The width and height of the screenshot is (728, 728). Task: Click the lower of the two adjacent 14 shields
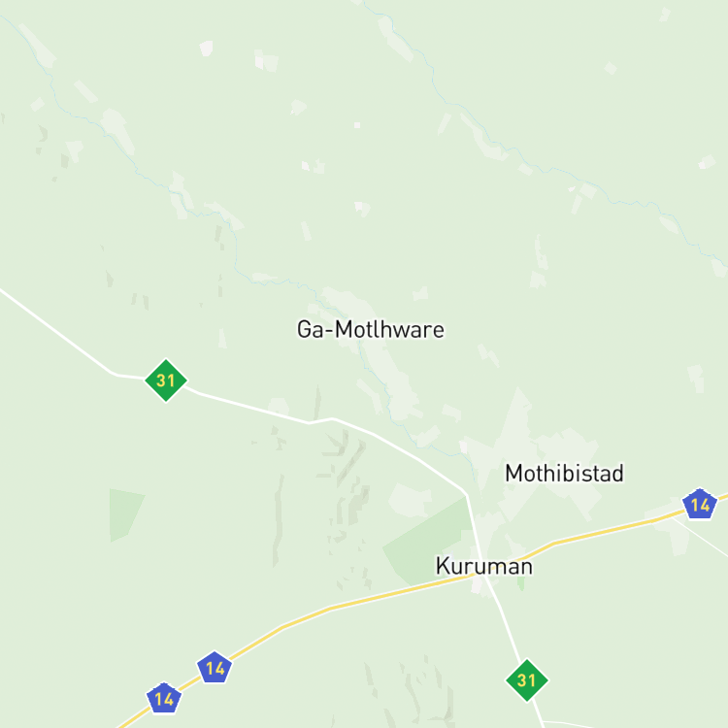coord(164,698)
